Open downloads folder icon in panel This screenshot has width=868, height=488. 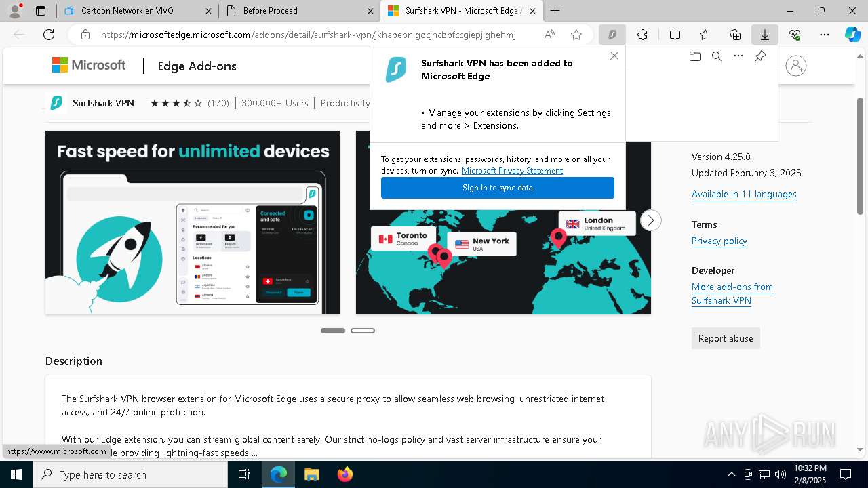695,56
